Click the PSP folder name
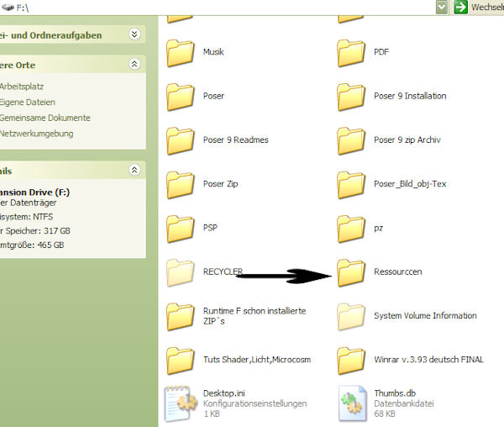504x427 pixels. point(210,228)
